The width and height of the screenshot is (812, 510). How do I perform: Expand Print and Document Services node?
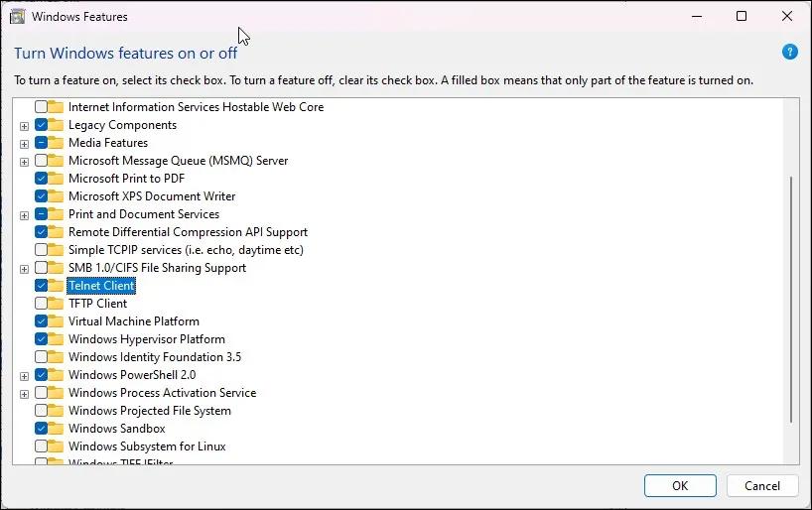coord(24,215)
